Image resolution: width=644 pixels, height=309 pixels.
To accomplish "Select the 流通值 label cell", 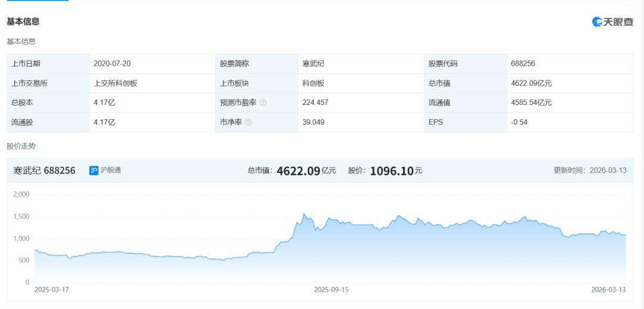I will pos(465,103).
